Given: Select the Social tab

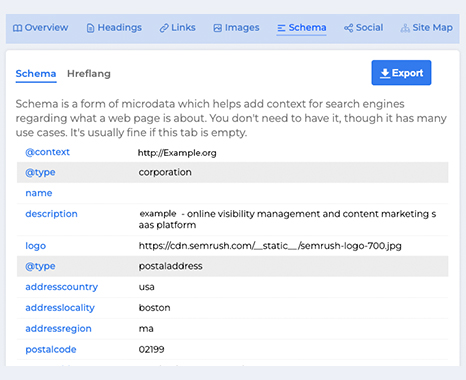Looking at the screenshot, I should (363, 28).
